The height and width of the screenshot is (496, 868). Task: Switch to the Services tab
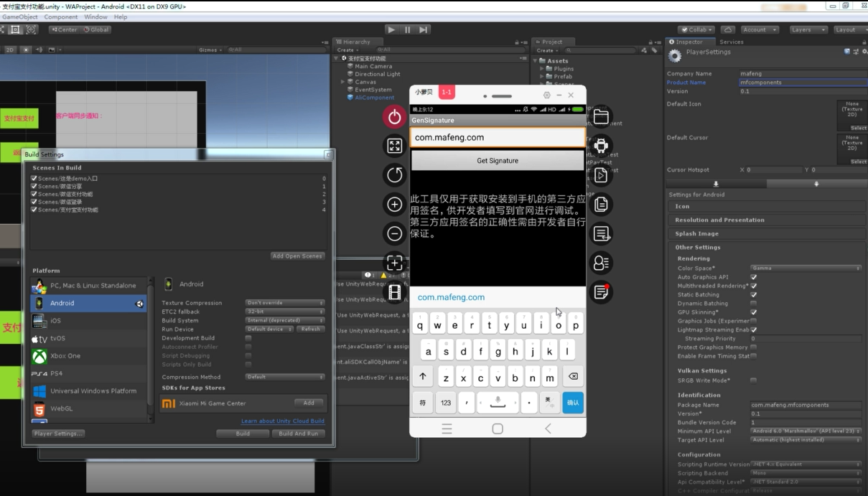pos(732,42)
